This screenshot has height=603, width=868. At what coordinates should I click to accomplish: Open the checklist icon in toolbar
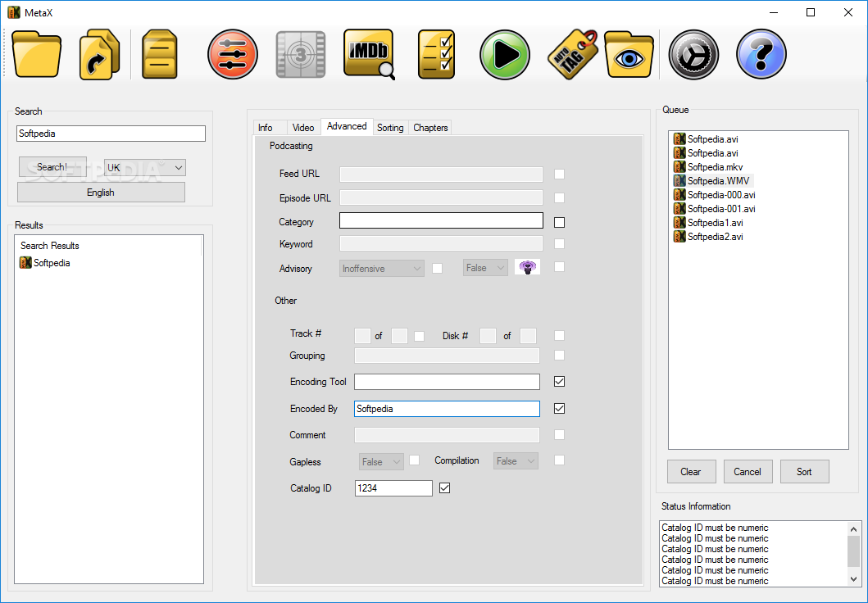(x=436, y=54)
